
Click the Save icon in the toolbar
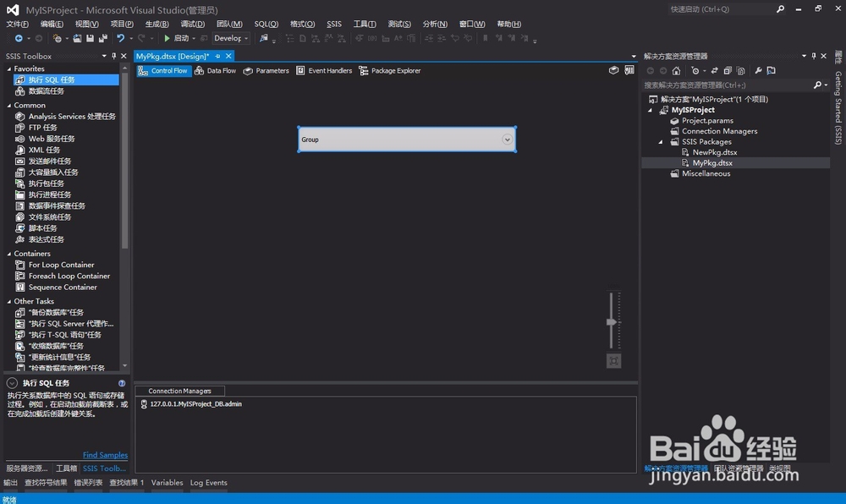coord(91,38)
